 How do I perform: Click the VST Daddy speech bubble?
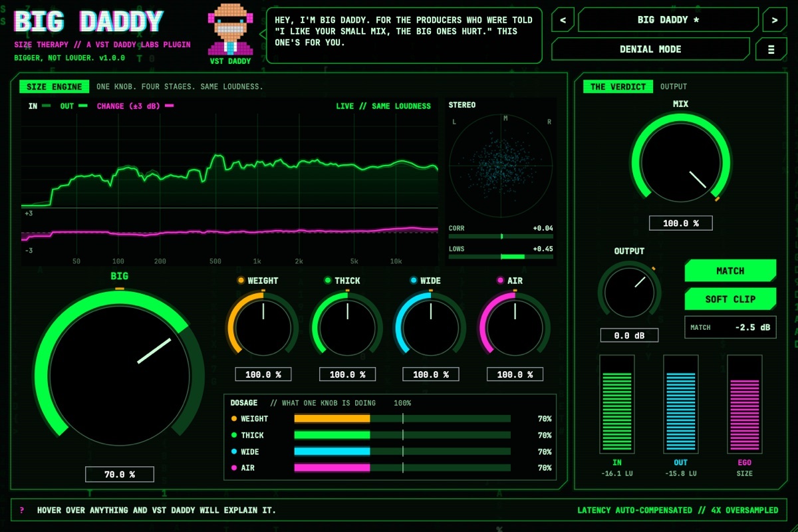404,35
